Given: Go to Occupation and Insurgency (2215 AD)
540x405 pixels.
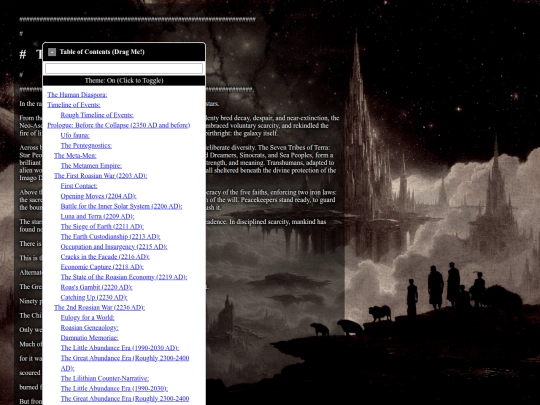Looking at the screenshot, I should tap(114, 247).
